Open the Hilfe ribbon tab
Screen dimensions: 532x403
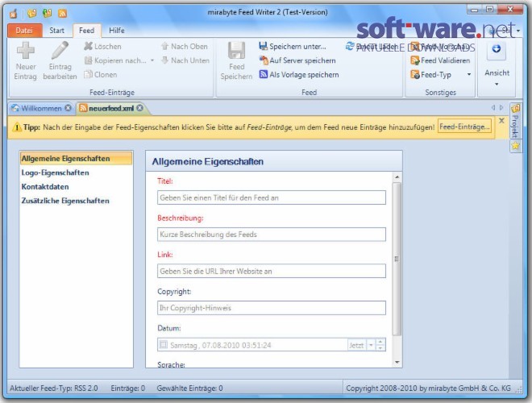117,31
